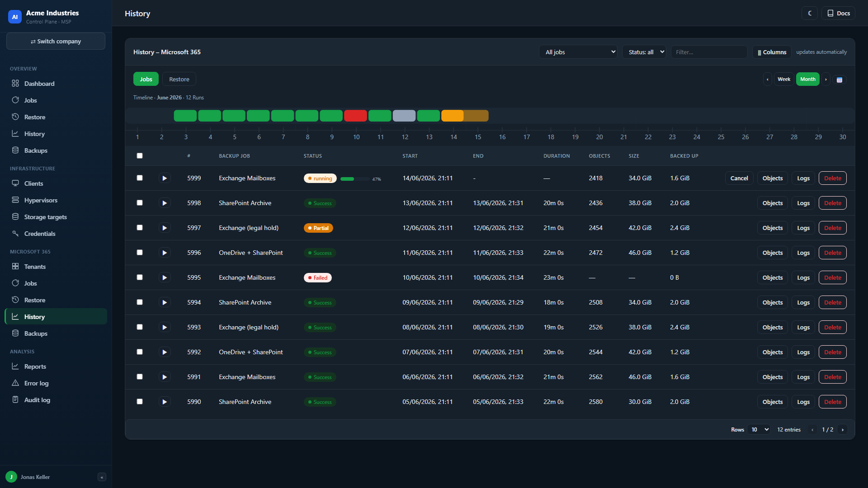Open the Status: all dropdown
This screenshot has height=488, width=868.
644,52
